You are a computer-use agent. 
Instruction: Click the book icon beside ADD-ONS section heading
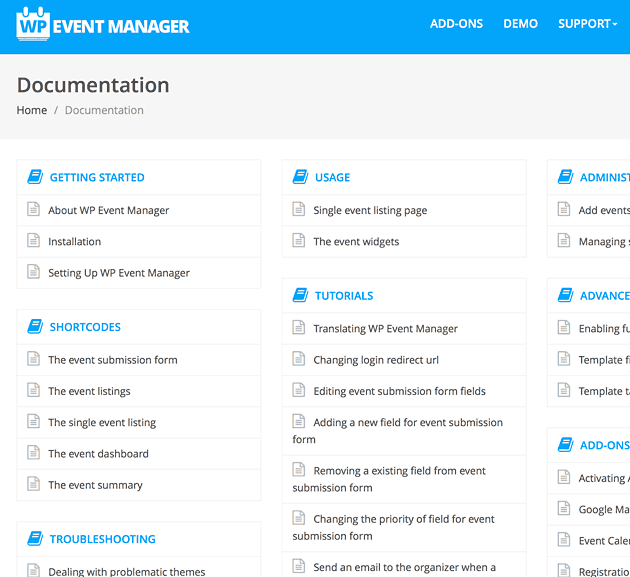[565, 444]
